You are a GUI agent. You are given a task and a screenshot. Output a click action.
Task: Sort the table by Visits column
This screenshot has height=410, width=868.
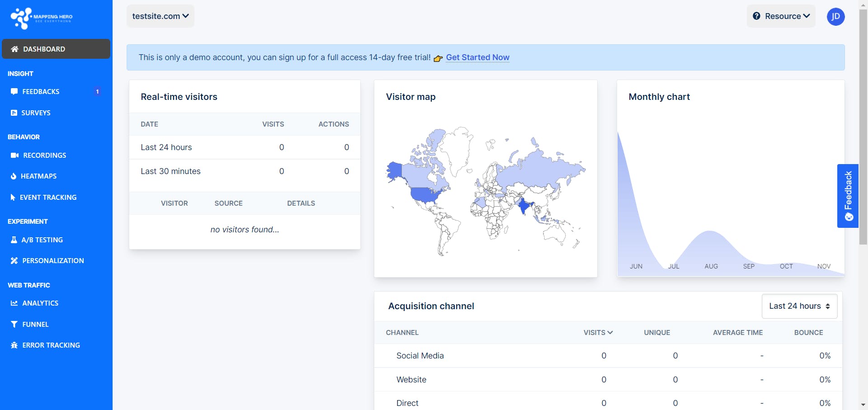point(598,332)
